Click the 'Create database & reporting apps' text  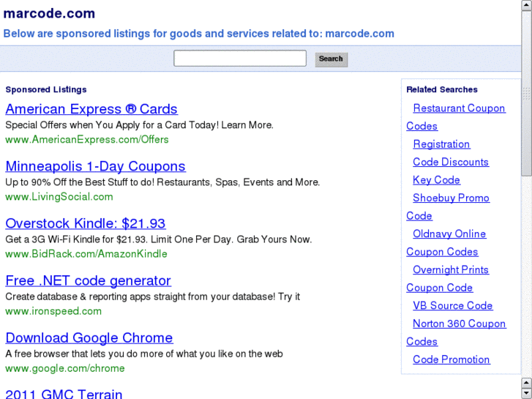[153, 297]
